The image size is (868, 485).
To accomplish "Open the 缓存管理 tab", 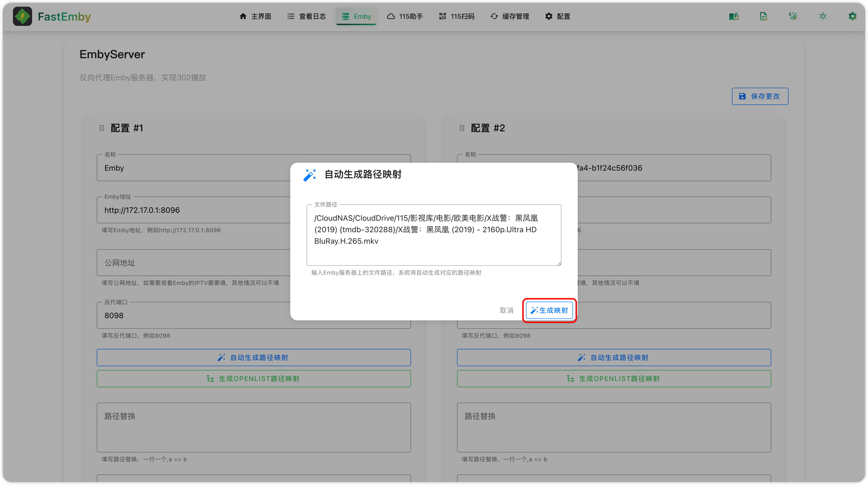I will click(x=509, y=16).
